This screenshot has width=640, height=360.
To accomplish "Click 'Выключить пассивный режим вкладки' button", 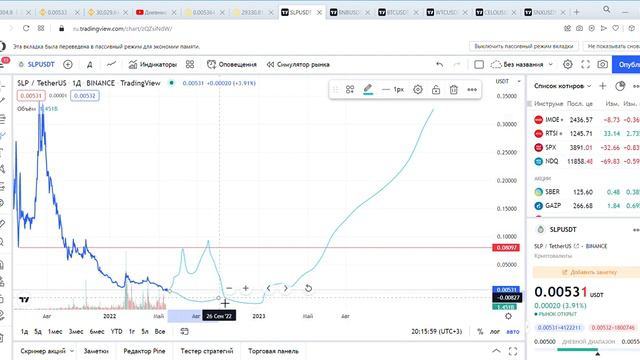I will [524, 47].
